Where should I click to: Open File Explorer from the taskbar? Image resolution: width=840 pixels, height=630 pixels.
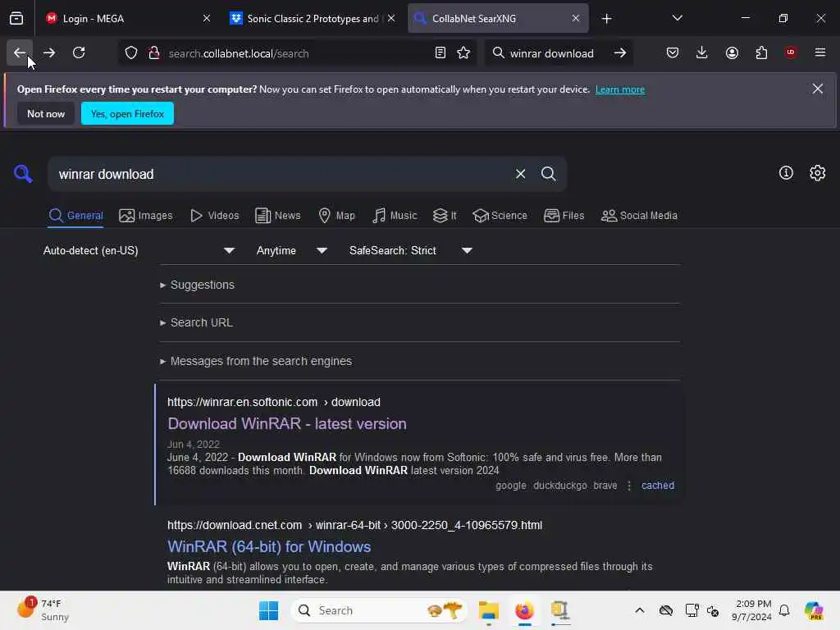point(488,610)
